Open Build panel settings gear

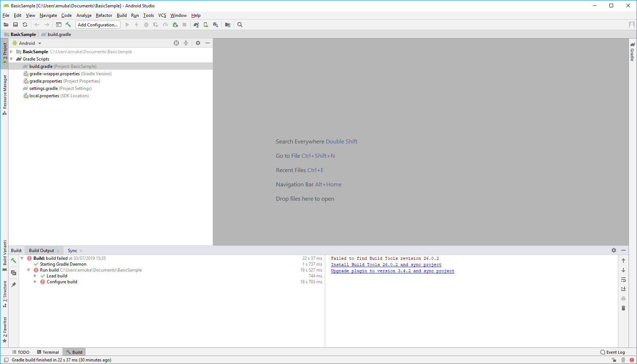pos(614,250)
